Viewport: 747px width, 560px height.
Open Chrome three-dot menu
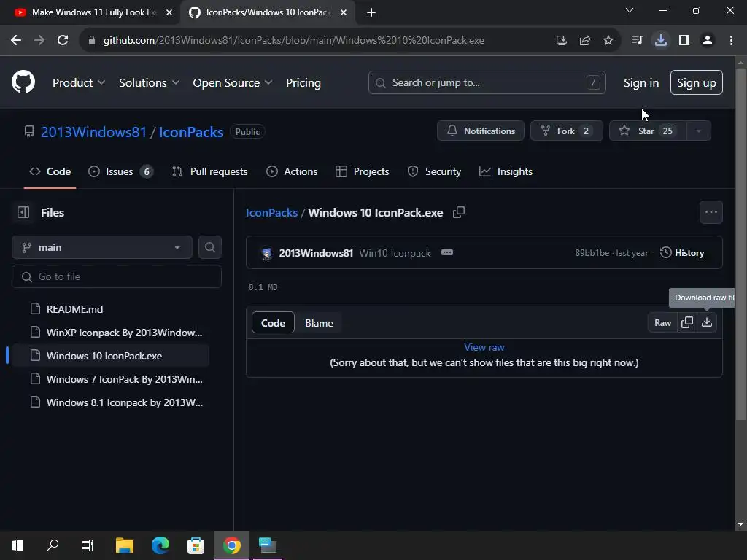[731, 41]
